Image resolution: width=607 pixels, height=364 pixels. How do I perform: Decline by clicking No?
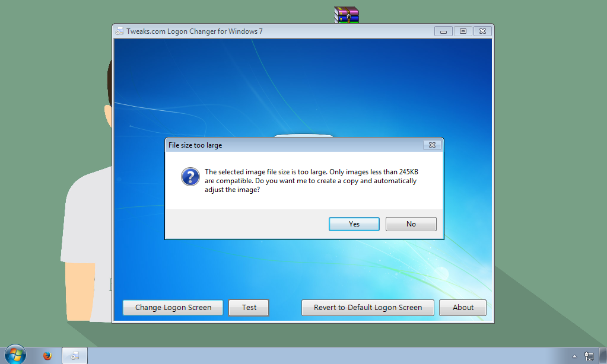[411, 224]
